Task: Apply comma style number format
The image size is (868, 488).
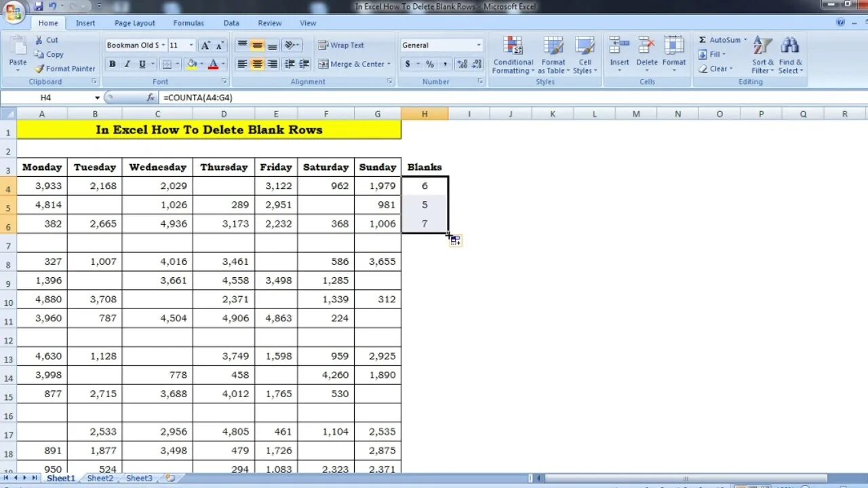Action: [445, 64]
